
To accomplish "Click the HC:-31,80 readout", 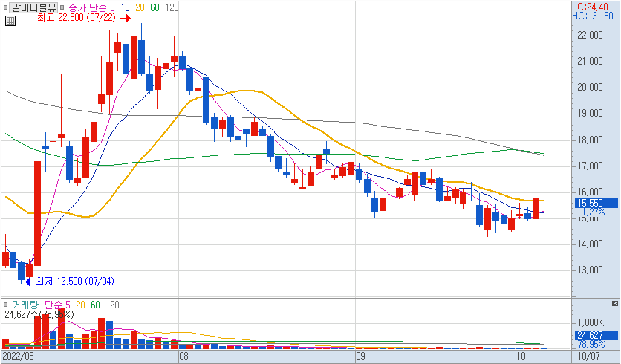I will [x=593, y=16].
